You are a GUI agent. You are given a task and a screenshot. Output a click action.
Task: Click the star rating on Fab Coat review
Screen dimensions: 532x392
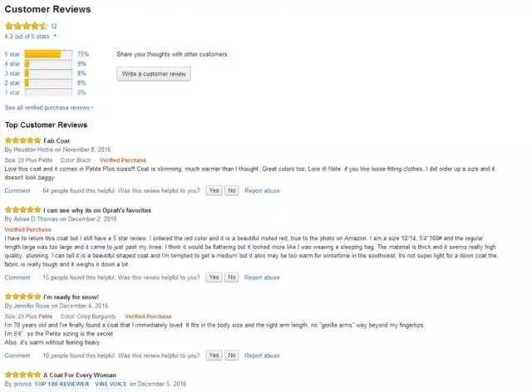click(22, 140)
